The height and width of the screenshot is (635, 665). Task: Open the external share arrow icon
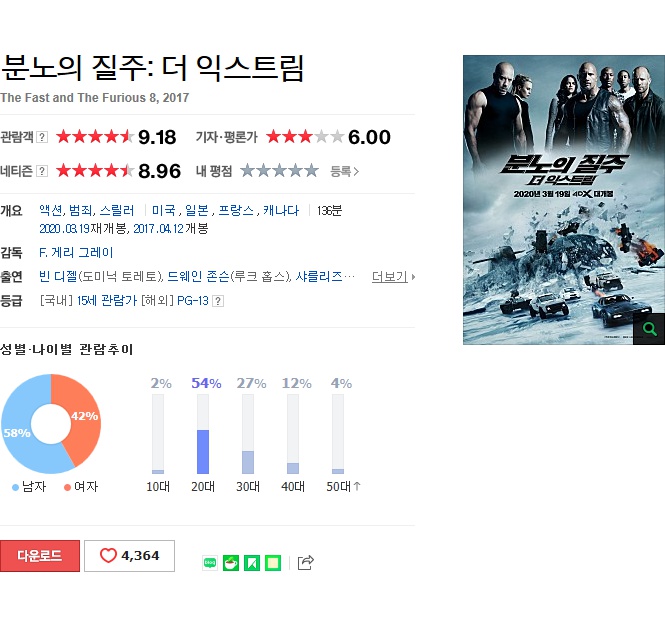tap(306, 563)
